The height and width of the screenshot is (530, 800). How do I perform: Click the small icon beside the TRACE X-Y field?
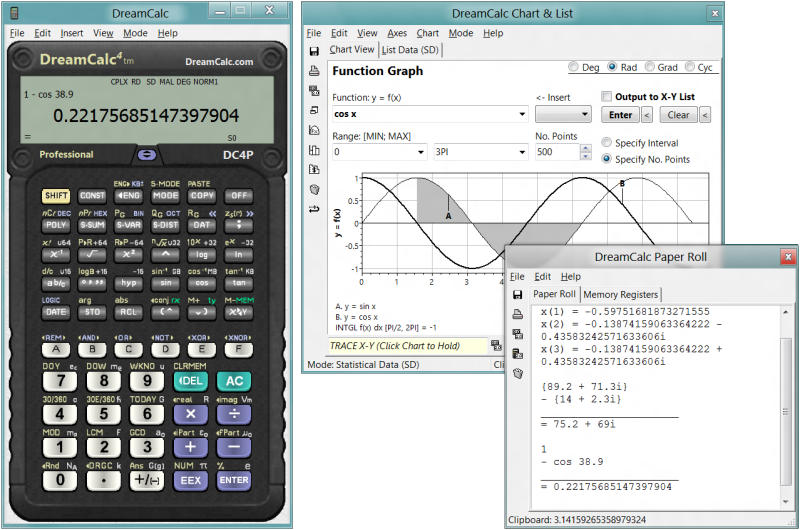(496, 346)
